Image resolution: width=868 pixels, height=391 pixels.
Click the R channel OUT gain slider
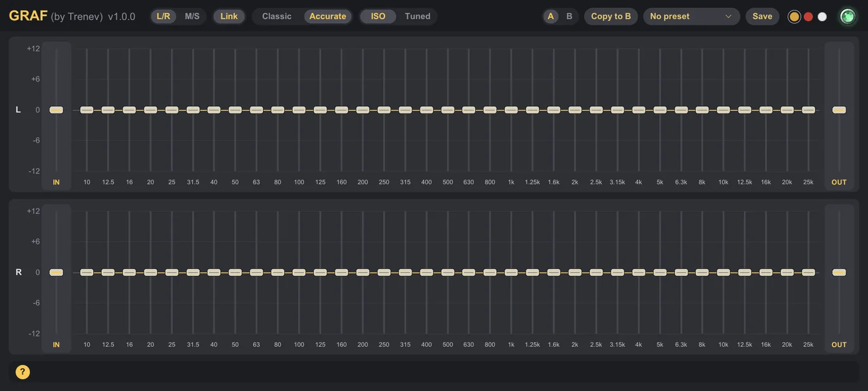pyautogui.click(x=839, y=272)
